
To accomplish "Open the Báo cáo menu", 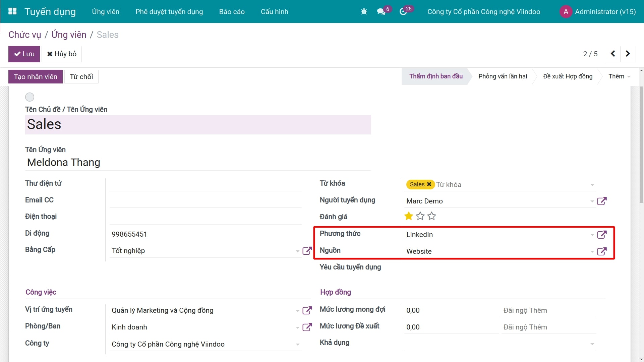I will point(232,12).
